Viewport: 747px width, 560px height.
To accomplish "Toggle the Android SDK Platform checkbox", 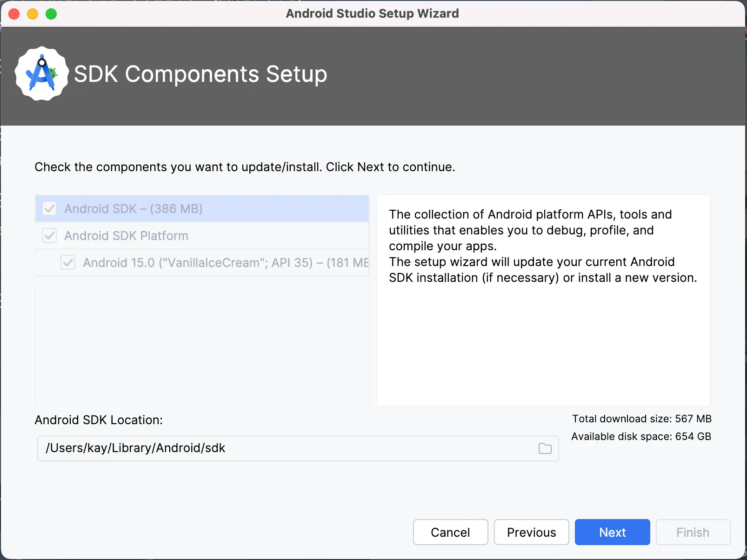I will pos(50,236).
